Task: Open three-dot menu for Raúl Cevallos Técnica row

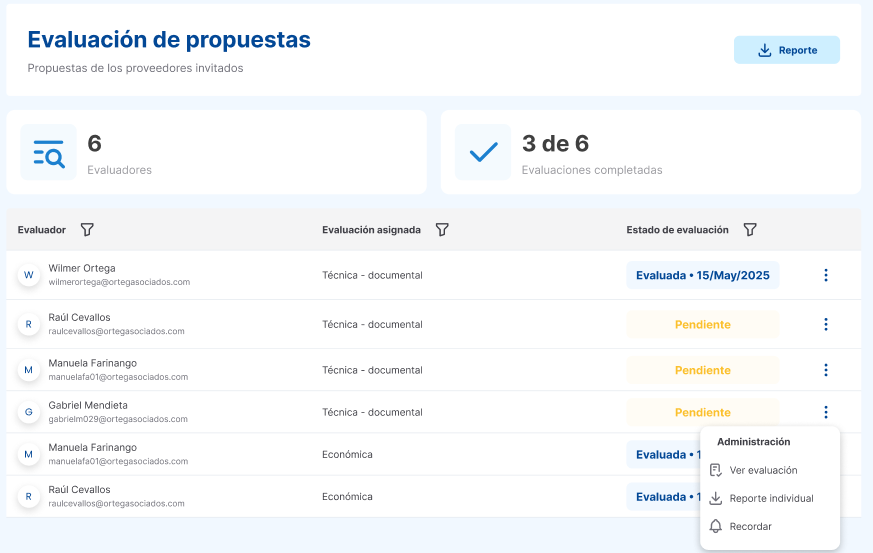Action: pyautogui.click(x=825, y=324)
